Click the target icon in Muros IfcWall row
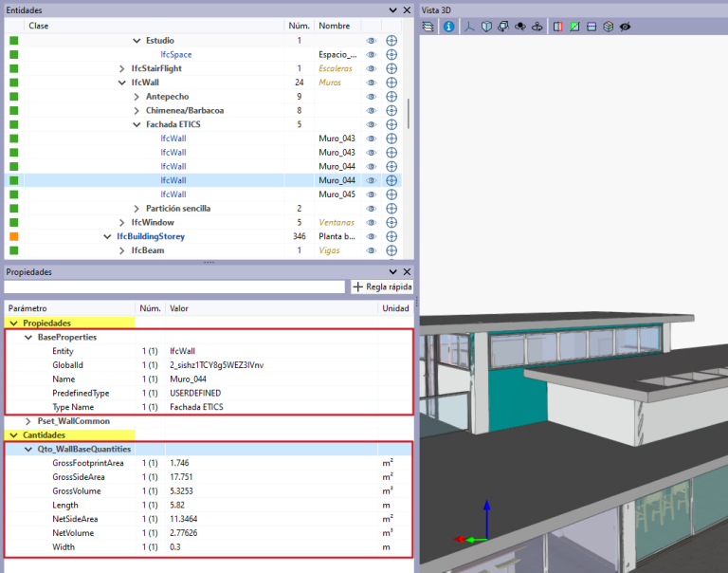Image resolution: width=728 pixels, height=573 pixels. (391, 83)
